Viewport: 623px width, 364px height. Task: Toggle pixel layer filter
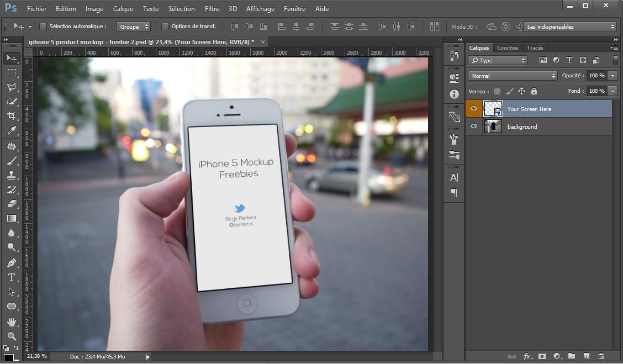[543, 60]
